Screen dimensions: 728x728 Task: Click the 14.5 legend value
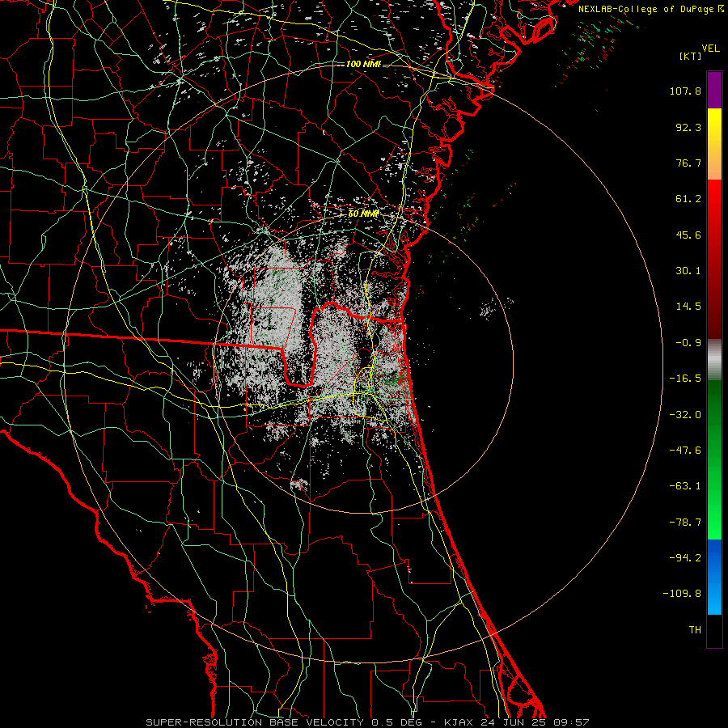[688, 307]
